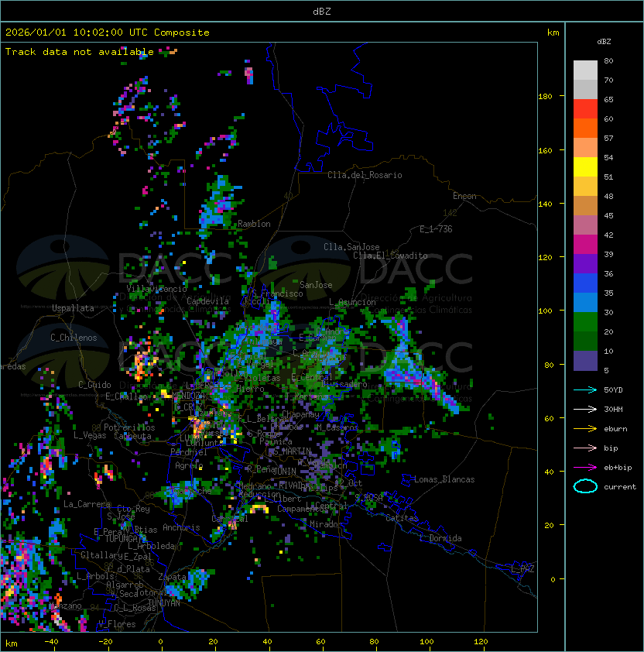Select the yellow 51-54 dBZ legend swatch
The image size is (644, 652).
tap(585, 167)
